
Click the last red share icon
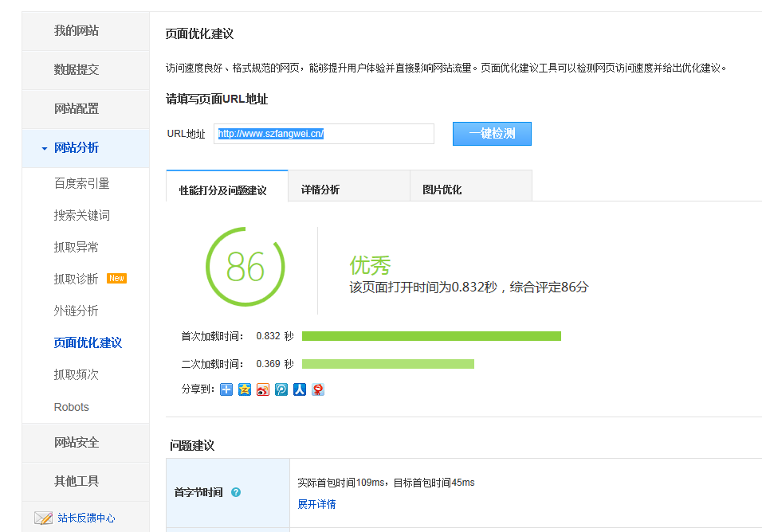click(x=318, y=389)
